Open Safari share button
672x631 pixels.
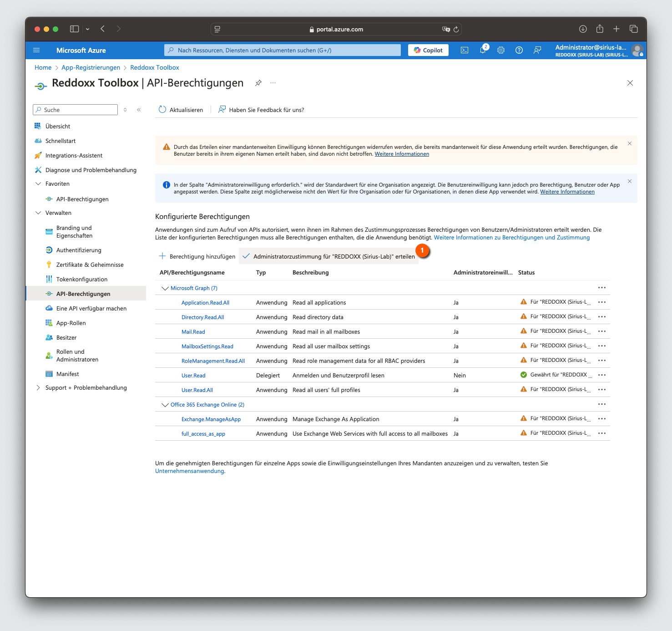(x=600, y=29)
